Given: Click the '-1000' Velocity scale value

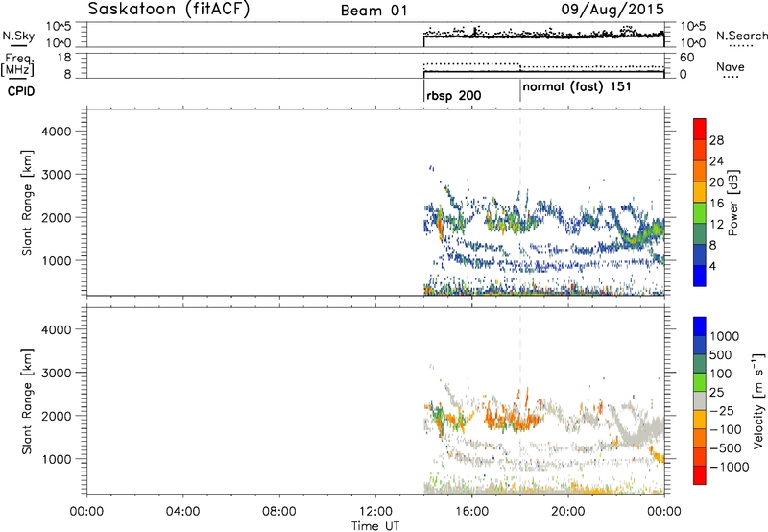Looking at the screenshot, I should click(730, 467).
